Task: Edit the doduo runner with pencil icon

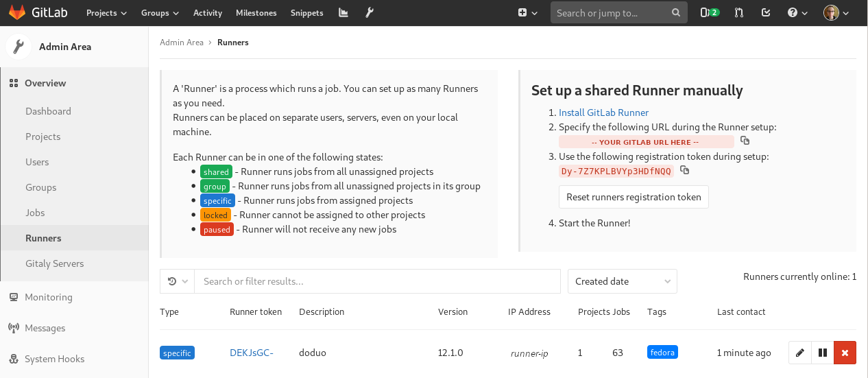Action: [x=799, y=353]
